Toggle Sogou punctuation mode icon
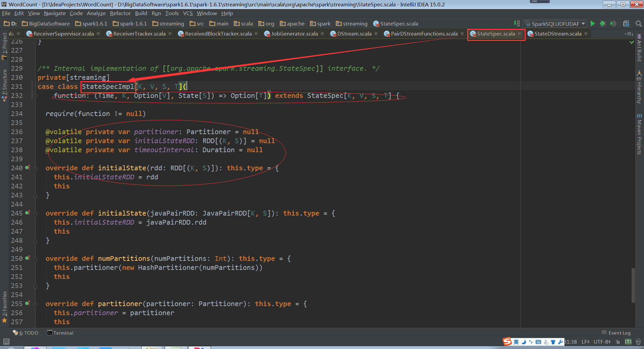Screen dimensions: 644x349 click(531, 342)
